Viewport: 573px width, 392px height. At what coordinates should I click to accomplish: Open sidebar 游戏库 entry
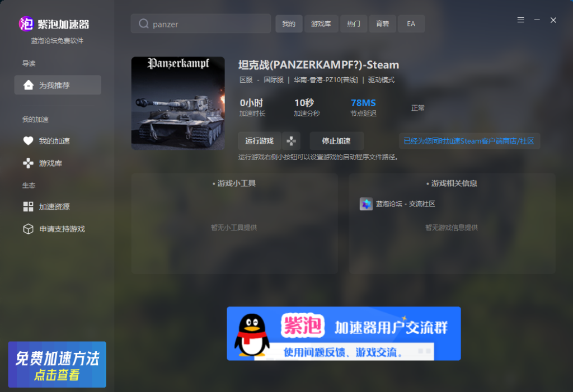(50, 163)
